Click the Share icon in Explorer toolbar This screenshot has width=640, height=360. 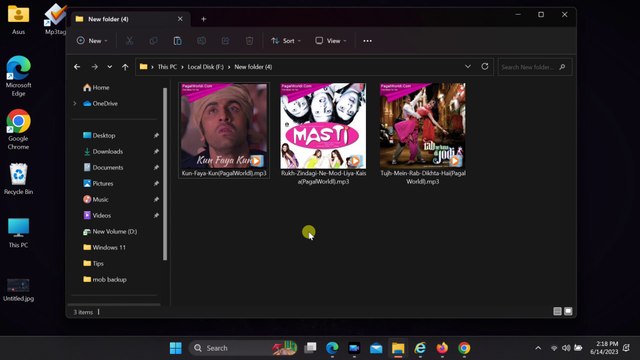click(x=225, y=41)
